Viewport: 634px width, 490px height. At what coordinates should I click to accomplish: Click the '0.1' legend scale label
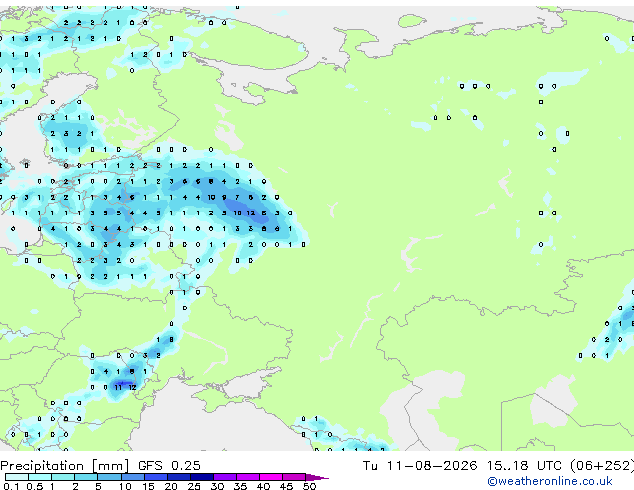11,486
